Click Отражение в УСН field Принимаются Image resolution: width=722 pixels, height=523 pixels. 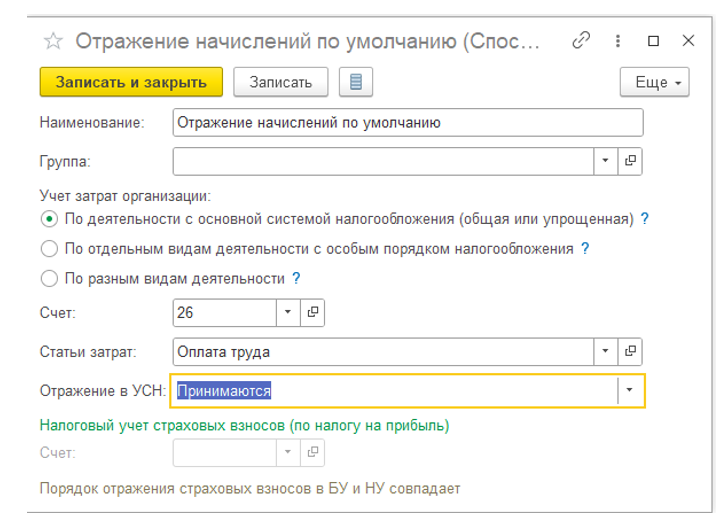pyautogui.click(x=394, y=390)
